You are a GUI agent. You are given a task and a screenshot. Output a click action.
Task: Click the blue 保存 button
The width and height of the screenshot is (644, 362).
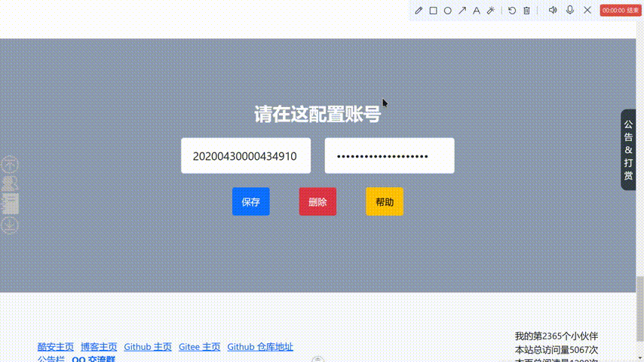pos(251,202)
